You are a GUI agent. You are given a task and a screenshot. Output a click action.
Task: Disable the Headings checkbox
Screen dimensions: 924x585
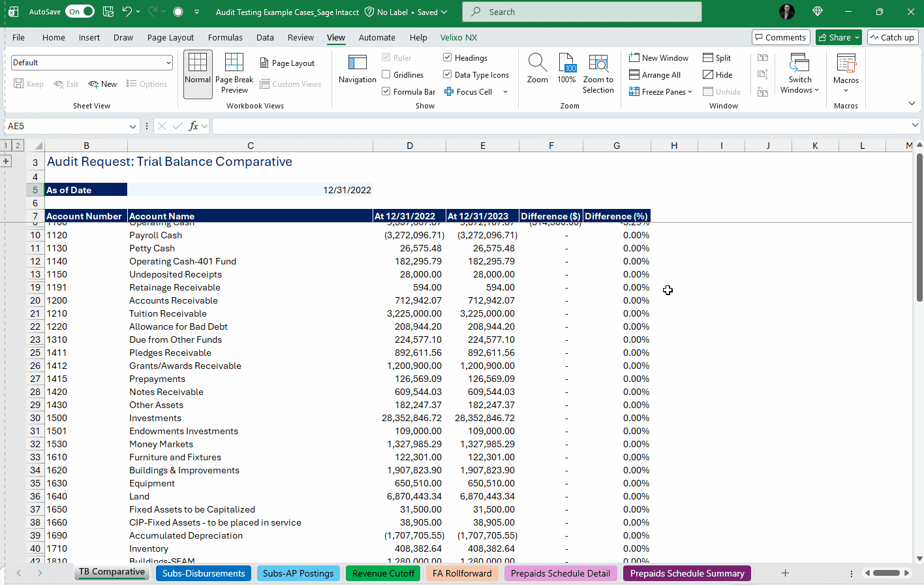(447, 57)
